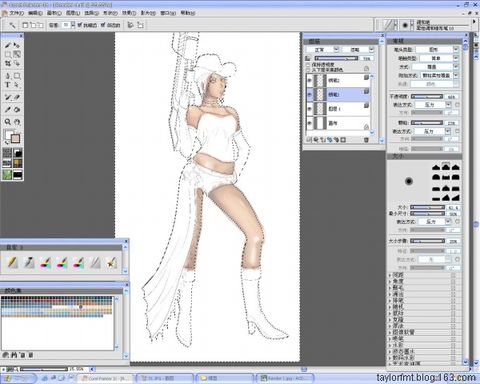Screen dimensions: 480x384
Task: Adjust the layer opacity slider
Action: pyautogui.click(x=336, y=58)
